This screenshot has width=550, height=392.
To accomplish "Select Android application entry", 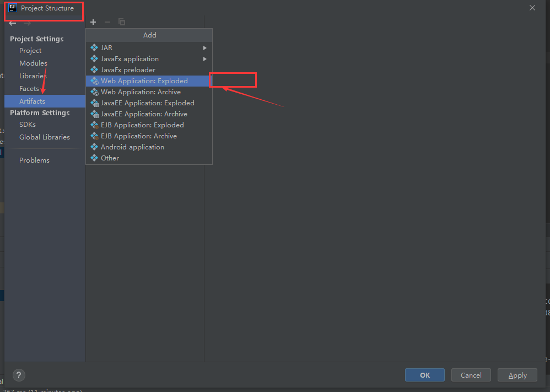I will 149,147.
